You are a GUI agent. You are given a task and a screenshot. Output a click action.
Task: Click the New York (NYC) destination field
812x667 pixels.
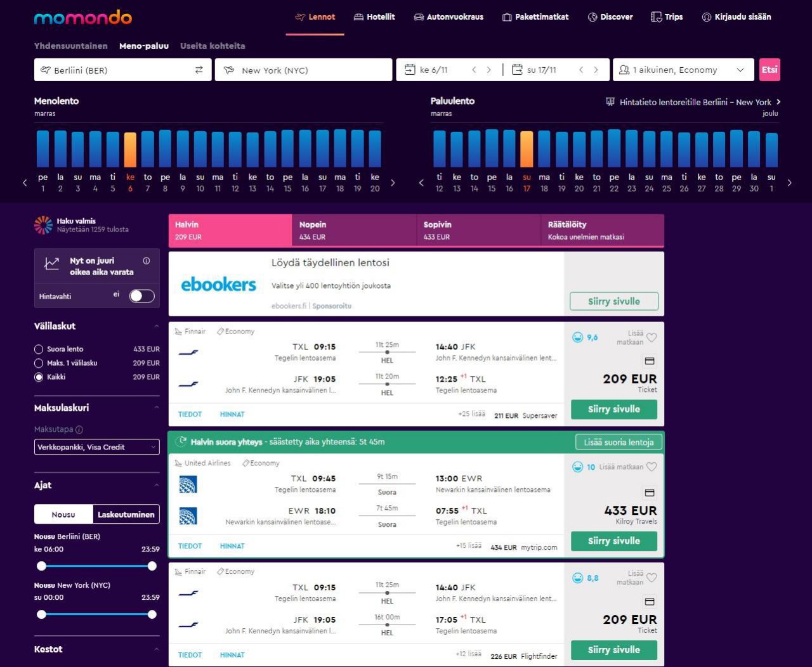[x=303, y=70]
